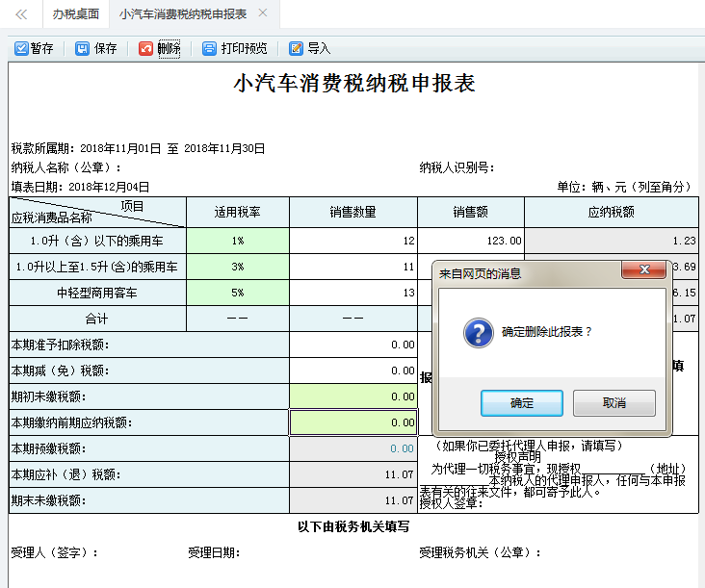Click the 删除 delete red icon
The width and height of the screenshot is (705, 588).
coord(145,48)
